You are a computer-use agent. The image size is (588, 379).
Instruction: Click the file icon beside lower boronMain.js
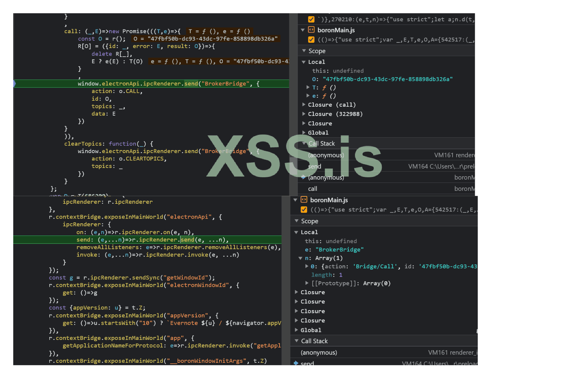coord(304,200)
